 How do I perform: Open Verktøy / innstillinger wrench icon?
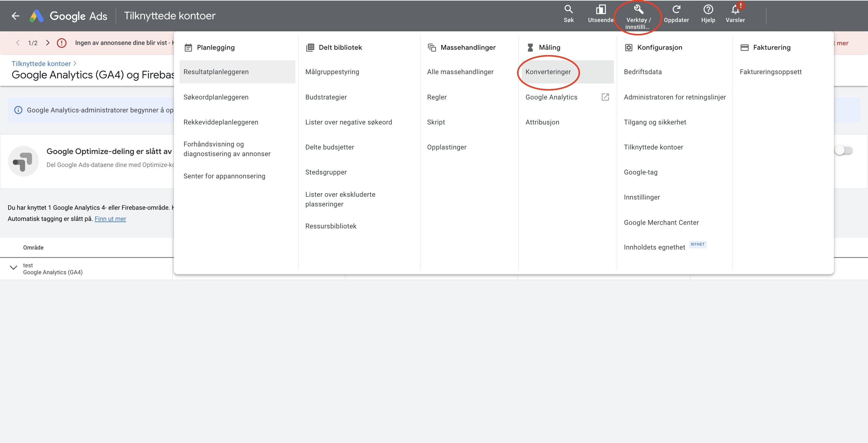coord(638,9)
